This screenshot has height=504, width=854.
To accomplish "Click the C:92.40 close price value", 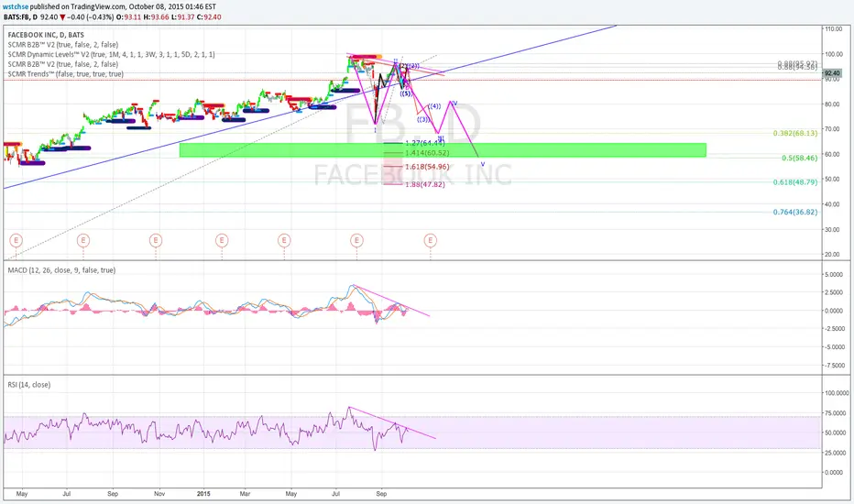I will pos(209,16).
